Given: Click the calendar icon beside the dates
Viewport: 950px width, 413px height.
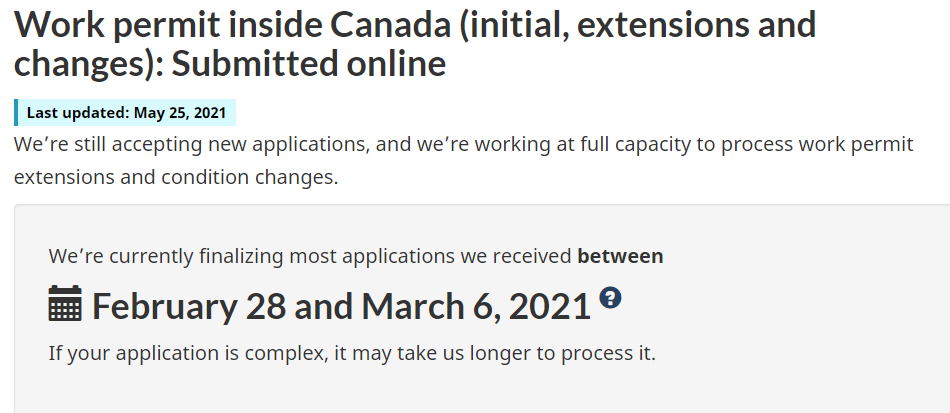Looking at the screenshot, I should [65, 304].
